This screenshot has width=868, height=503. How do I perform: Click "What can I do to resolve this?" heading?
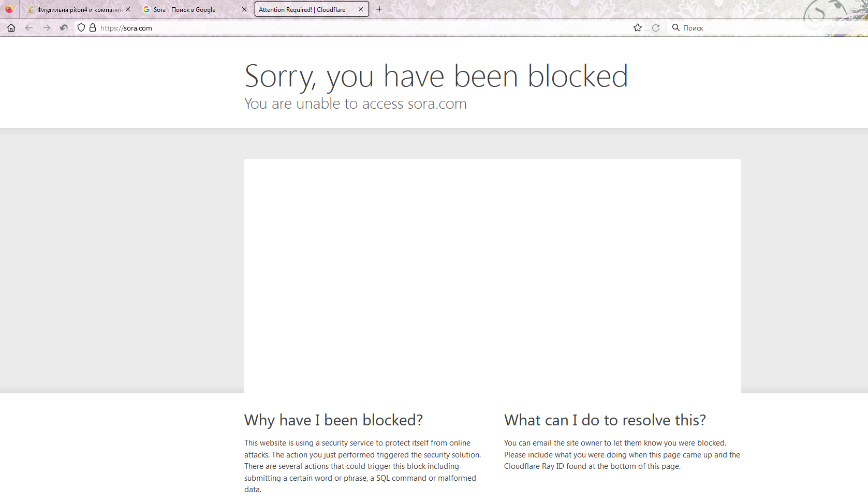click(x=605, y=420)
